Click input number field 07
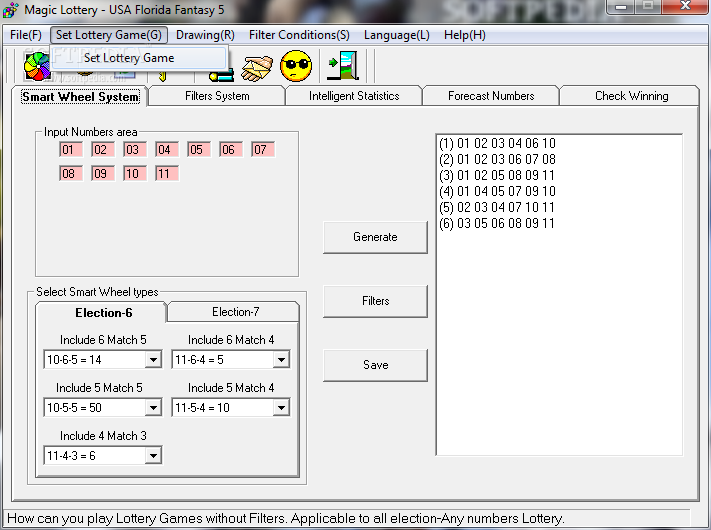Viewport: 711px width, 530px height. tap(263, 150)
